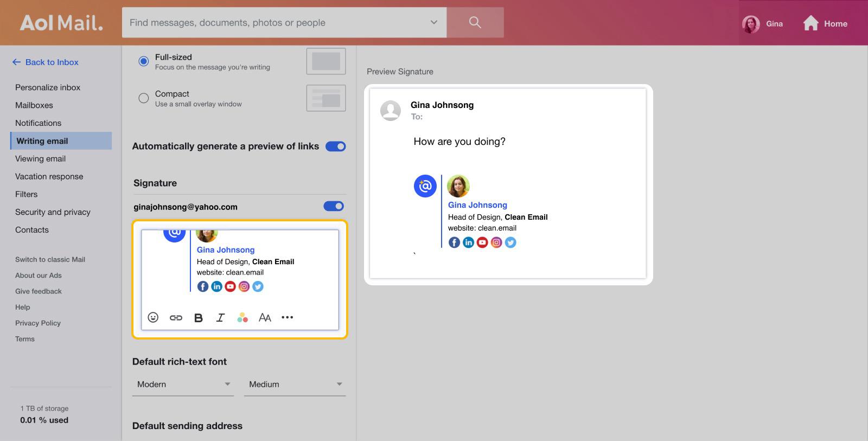This screenshot has width=868, height=441.
Task: Insert link in signature editor
Action: pos(176,318)
